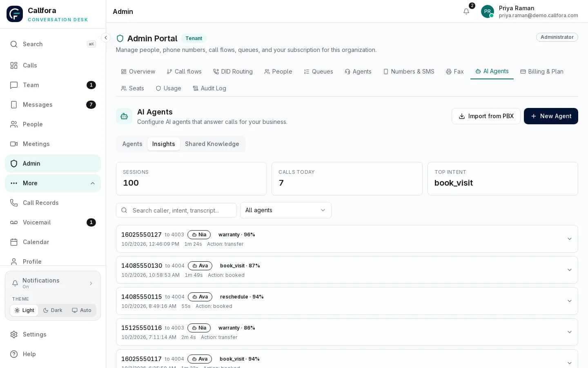This screenshot has width=588, height=368.
Task: Expand the 15125550116 warranty call row
Action: pyautogui.click(x=347, y=332)
